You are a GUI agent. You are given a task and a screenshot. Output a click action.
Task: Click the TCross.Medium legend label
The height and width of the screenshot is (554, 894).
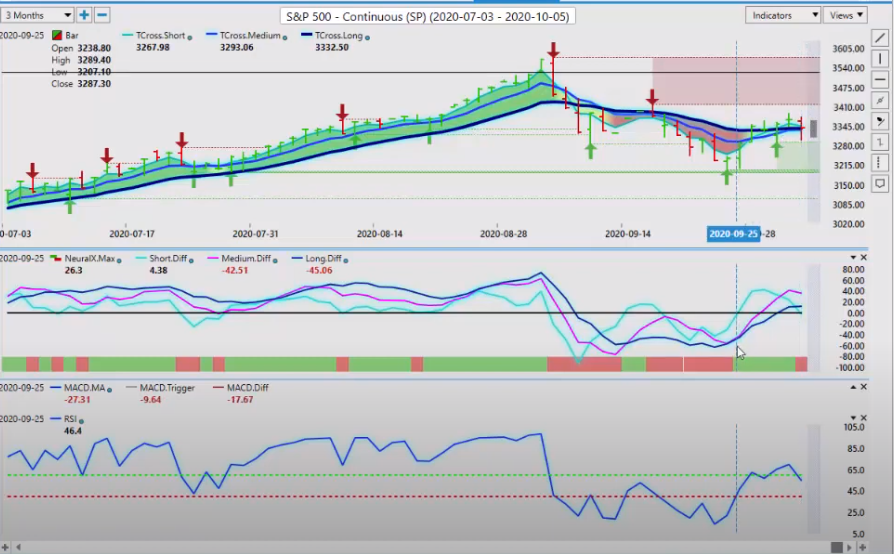click(x=250, y=35)
